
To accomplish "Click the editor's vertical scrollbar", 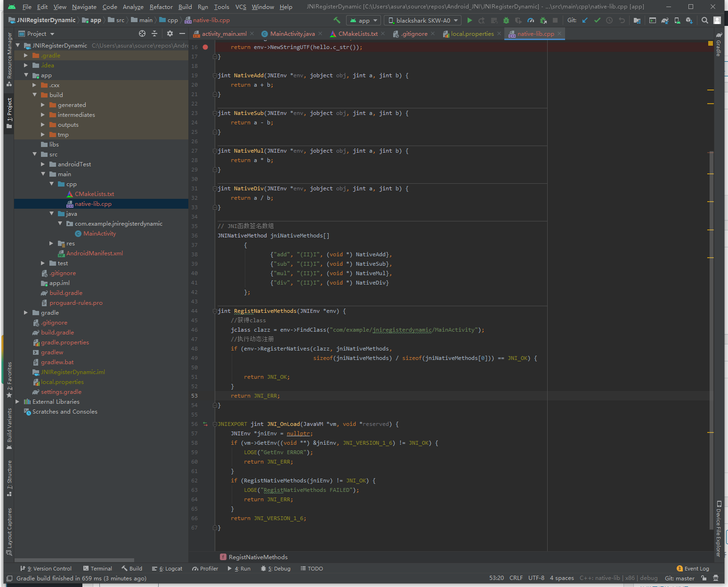I will tap(711, 330).
